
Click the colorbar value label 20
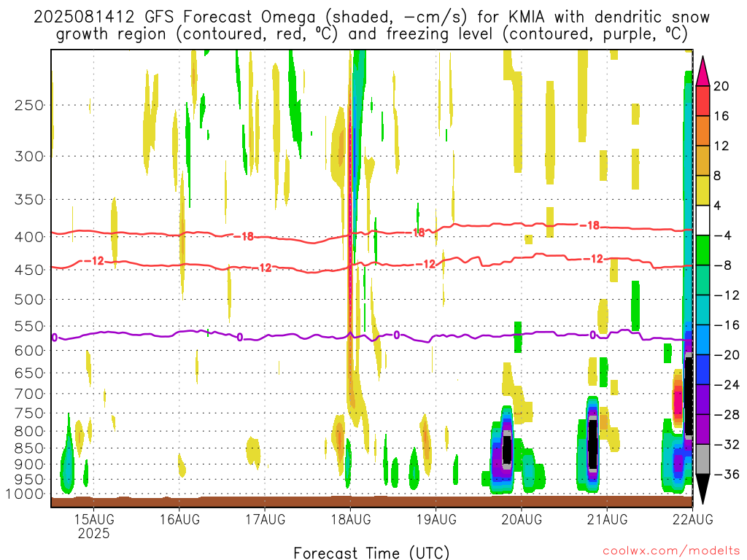[x=721, y=86]
